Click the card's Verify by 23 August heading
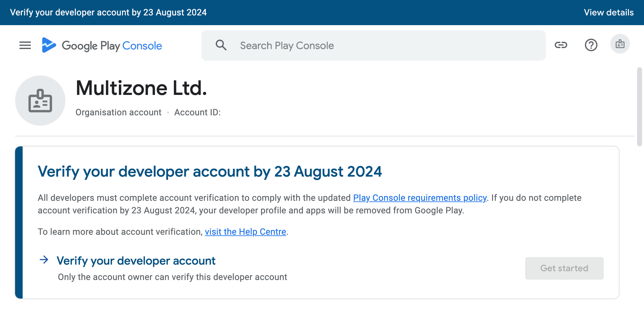This screenshot has width=644, height=313. click(210, 172)
